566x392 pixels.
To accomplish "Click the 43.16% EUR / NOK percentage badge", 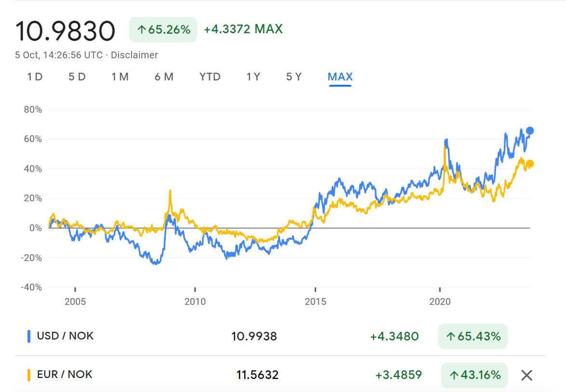I will (x=474, y=375).
